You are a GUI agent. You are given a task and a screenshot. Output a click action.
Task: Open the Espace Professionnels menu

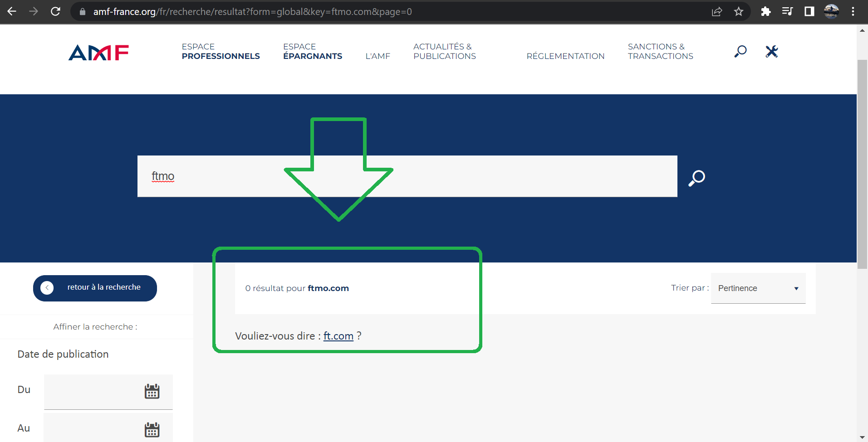pos(221,51)
